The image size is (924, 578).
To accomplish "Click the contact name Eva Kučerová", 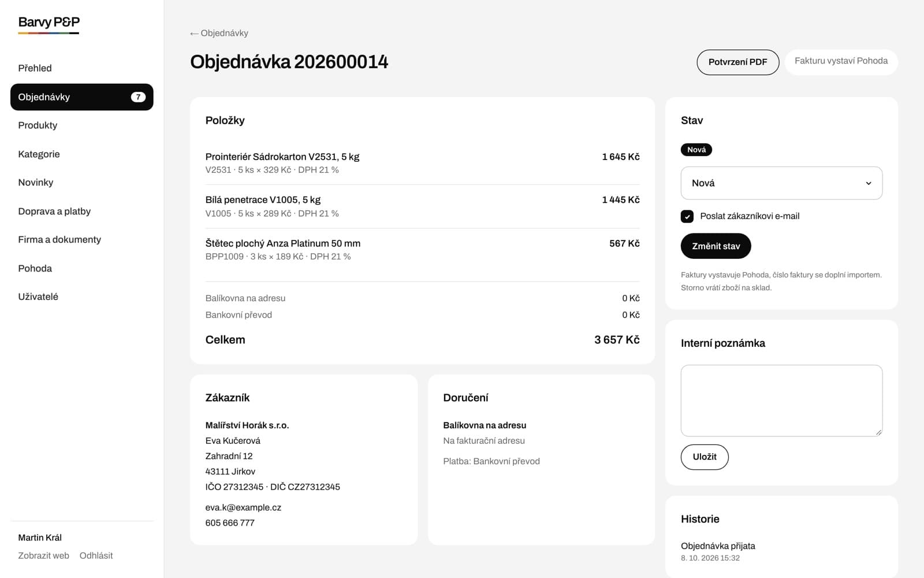I will coord(233,441).
